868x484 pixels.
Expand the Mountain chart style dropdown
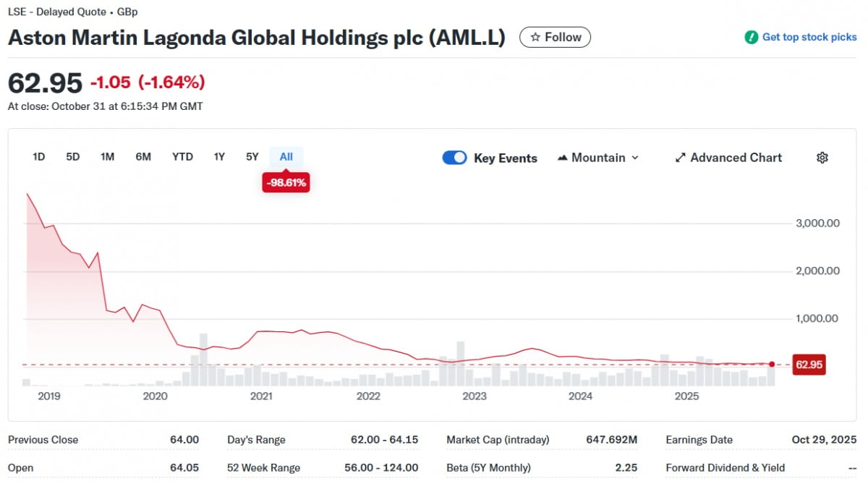[x=634, y=158]
